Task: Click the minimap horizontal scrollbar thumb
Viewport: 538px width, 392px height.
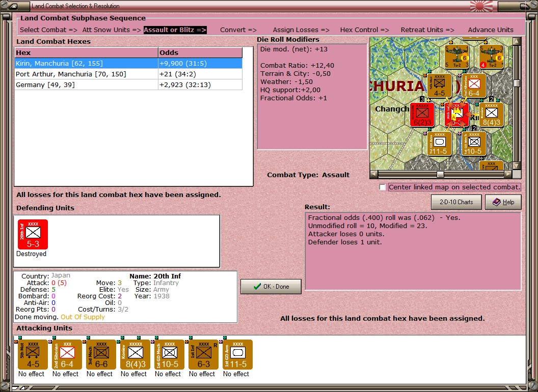Action: pos(440,174)
